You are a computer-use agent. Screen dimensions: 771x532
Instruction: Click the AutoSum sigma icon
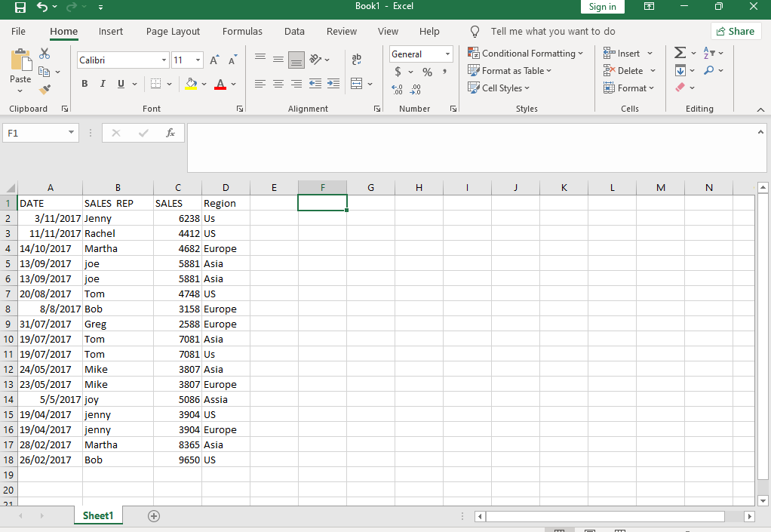680,53
